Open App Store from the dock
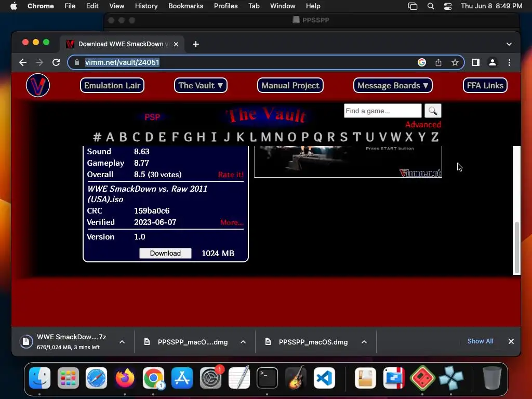532x399 pixels. pos(182,378)
